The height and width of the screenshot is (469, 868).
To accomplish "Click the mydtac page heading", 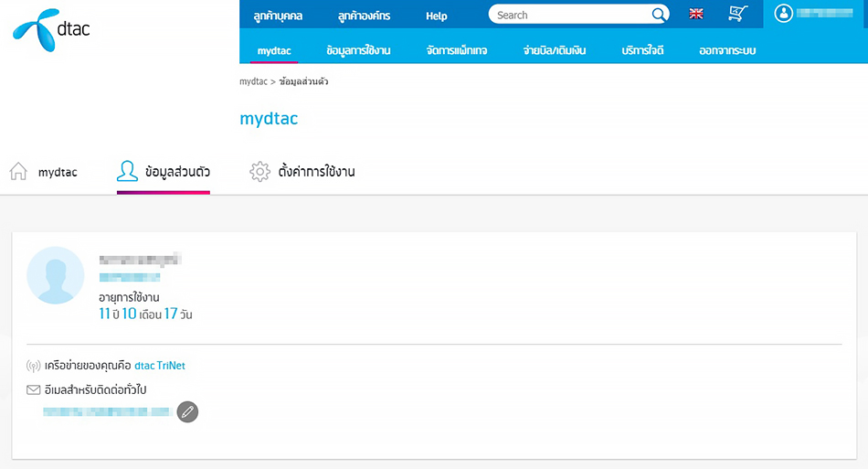I will coord(269,118).
